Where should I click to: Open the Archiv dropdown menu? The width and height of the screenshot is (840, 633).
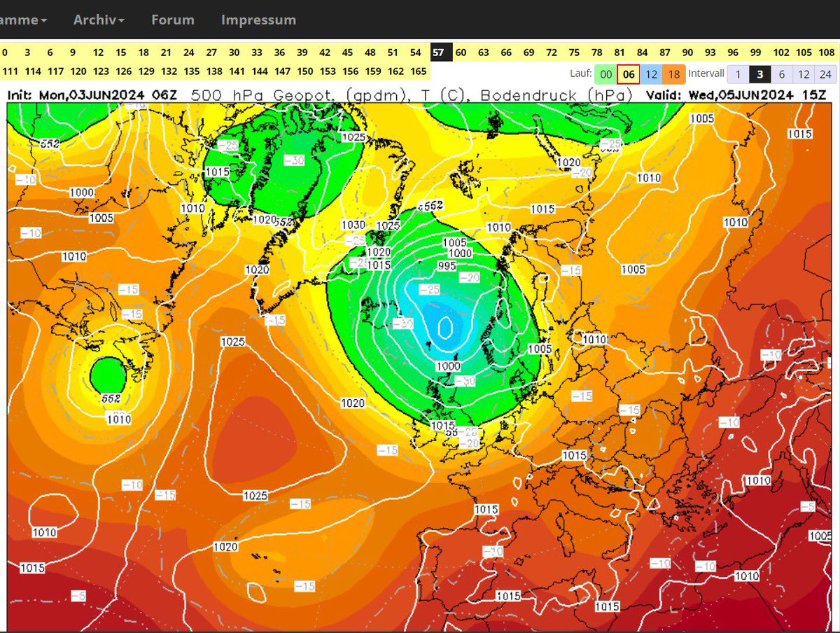pos(99,20)
